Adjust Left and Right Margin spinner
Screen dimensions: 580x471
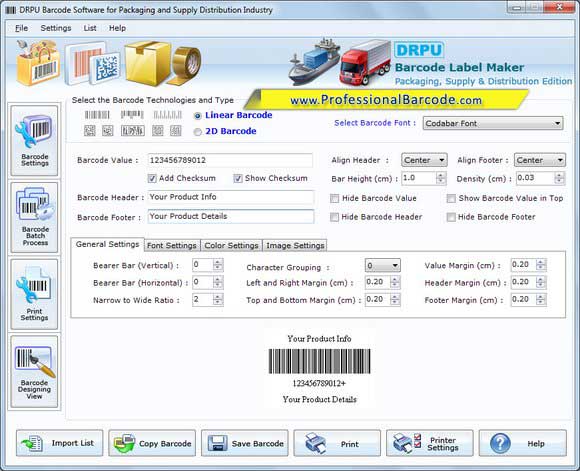395,282
